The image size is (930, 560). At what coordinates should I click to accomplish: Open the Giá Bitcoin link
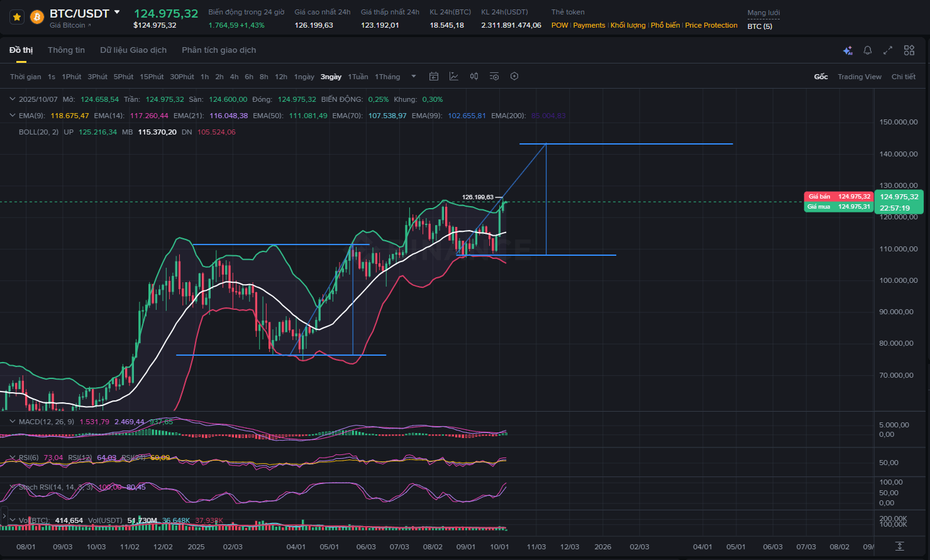tap(70, 25)
